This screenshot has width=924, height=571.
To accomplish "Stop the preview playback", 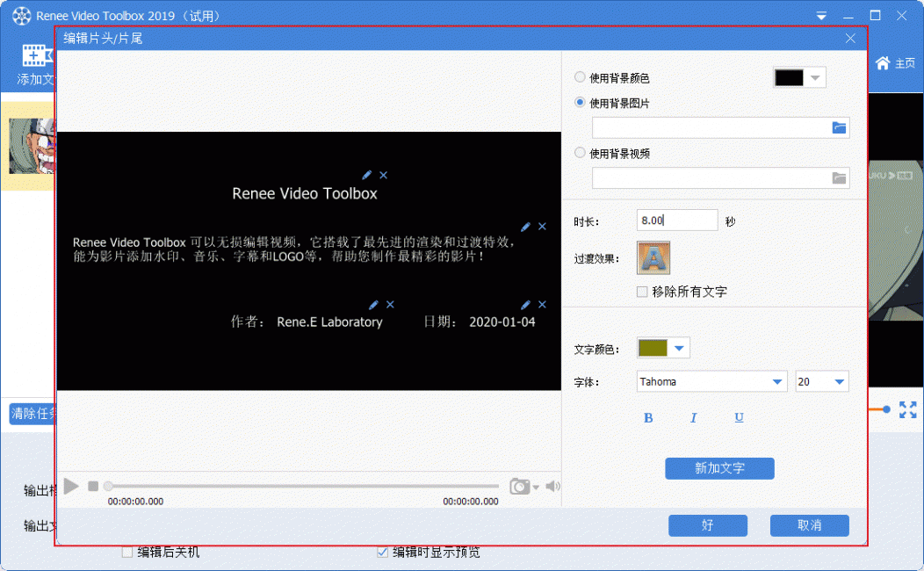I will click(x=93, y=486).
